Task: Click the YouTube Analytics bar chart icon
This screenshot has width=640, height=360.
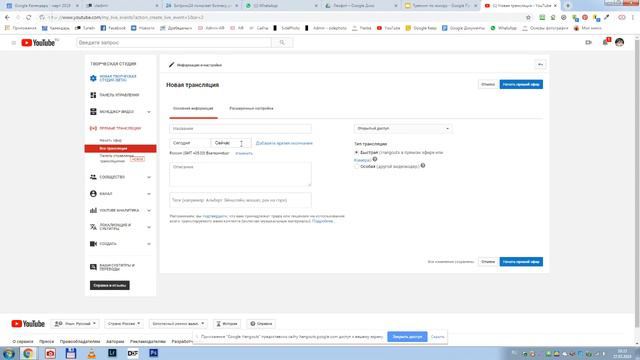Action: point(93,210)
